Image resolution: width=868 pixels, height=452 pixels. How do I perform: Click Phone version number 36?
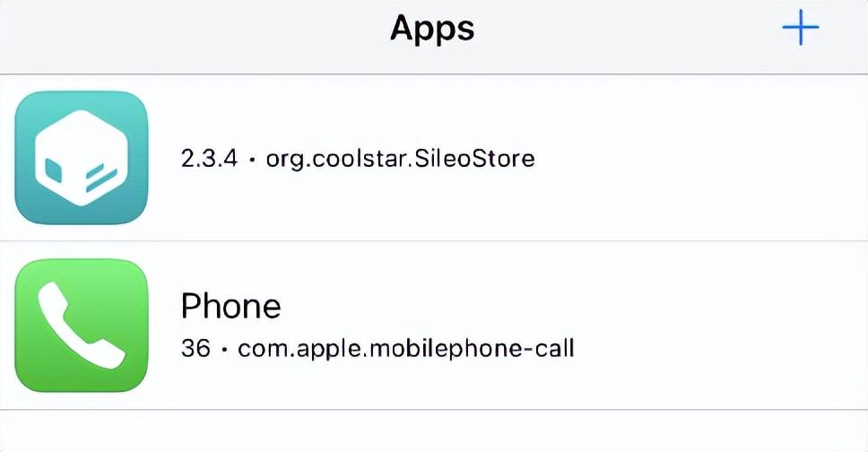(195, 348)
